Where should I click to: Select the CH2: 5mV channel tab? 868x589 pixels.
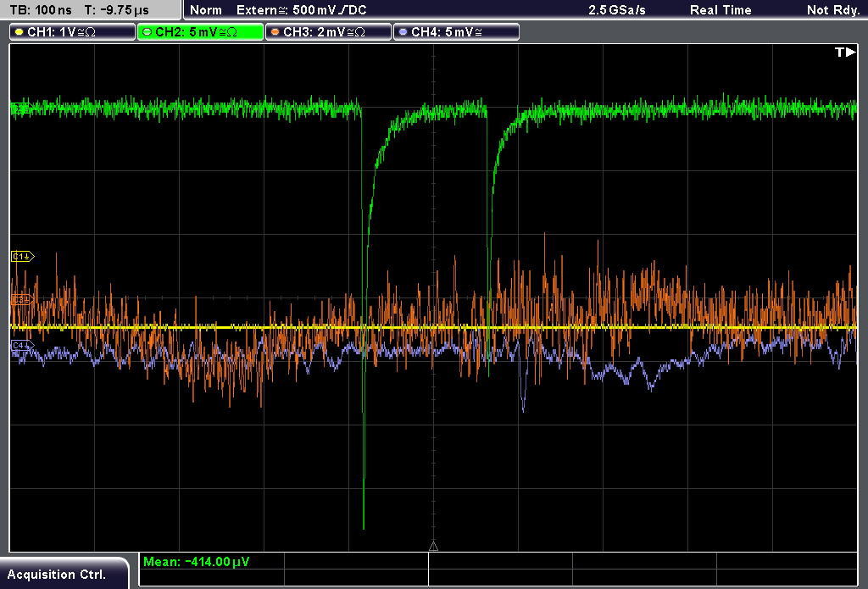[x=200, y=32]
